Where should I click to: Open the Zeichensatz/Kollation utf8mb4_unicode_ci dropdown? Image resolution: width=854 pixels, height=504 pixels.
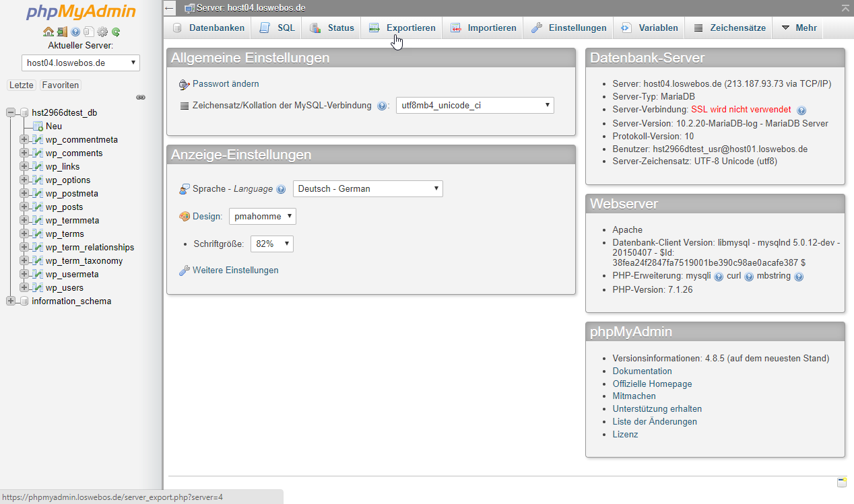[x=475, y=105]
